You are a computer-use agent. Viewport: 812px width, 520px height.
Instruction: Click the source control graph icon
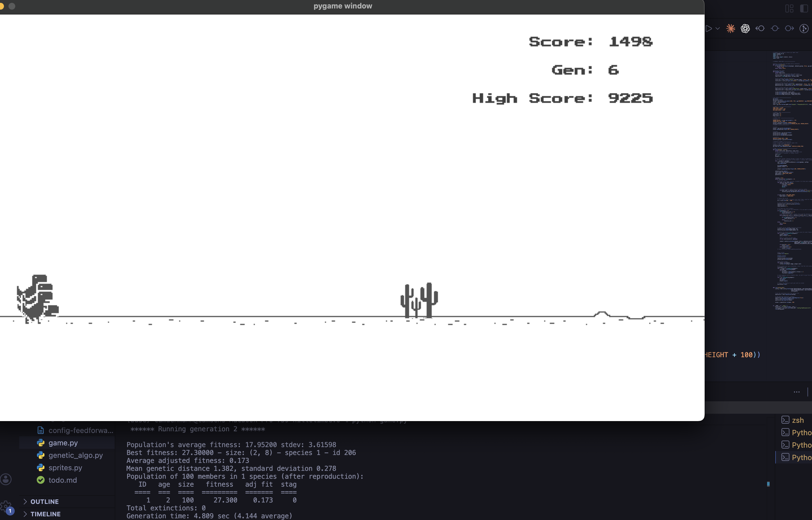(804, 29)
